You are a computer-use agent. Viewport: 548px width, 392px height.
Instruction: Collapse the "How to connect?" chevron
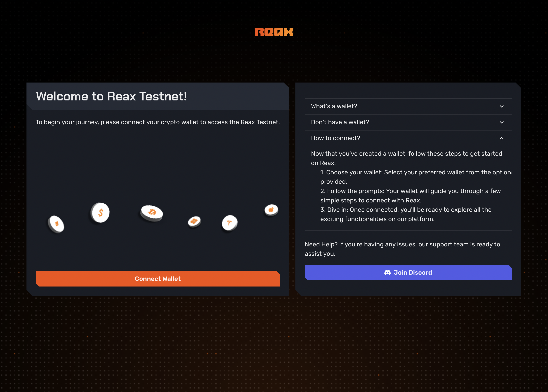[x=501, y=138]
